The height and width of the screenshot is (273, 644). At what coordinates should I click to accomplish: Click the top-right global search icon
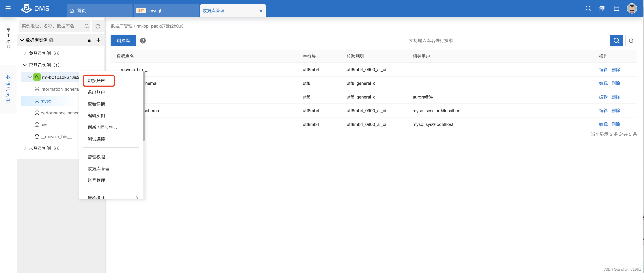tap(588, 8)
